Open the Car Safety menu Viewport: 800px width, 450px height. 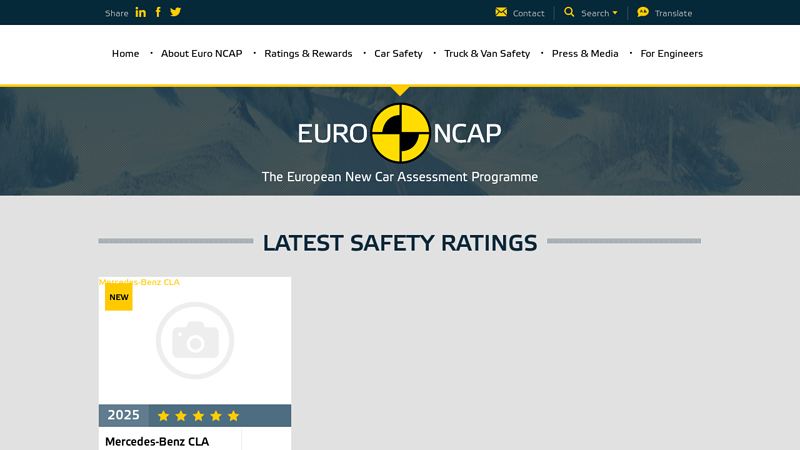point(398,54)
